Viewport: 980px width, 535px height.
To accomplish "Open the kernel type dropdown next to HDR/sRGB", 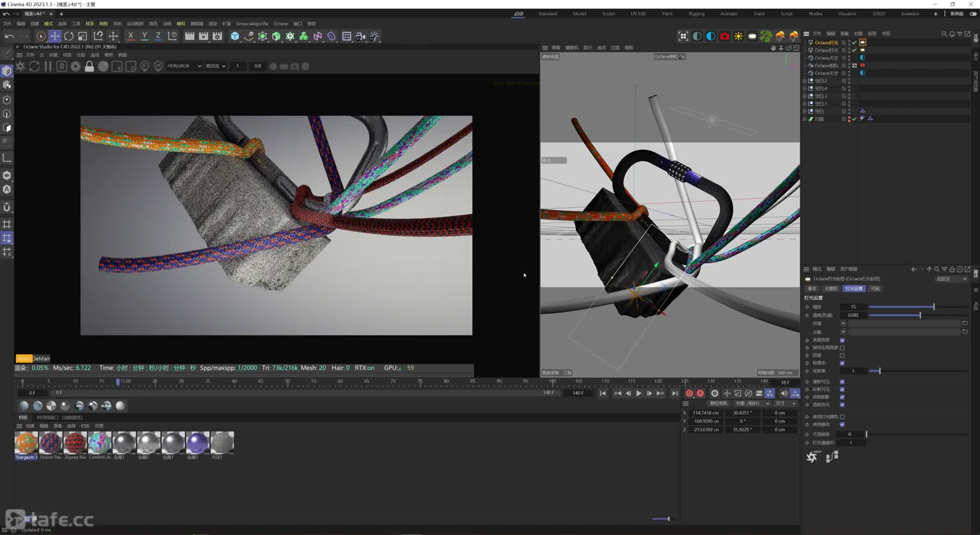I will tap(216, 66).
